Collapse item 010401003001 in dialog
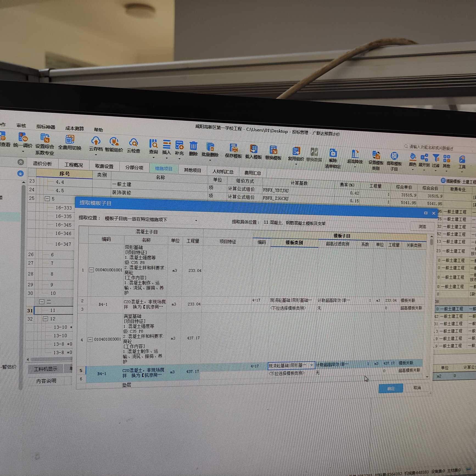The width and height of the screenshot is (476, 476). coord(90,340)
